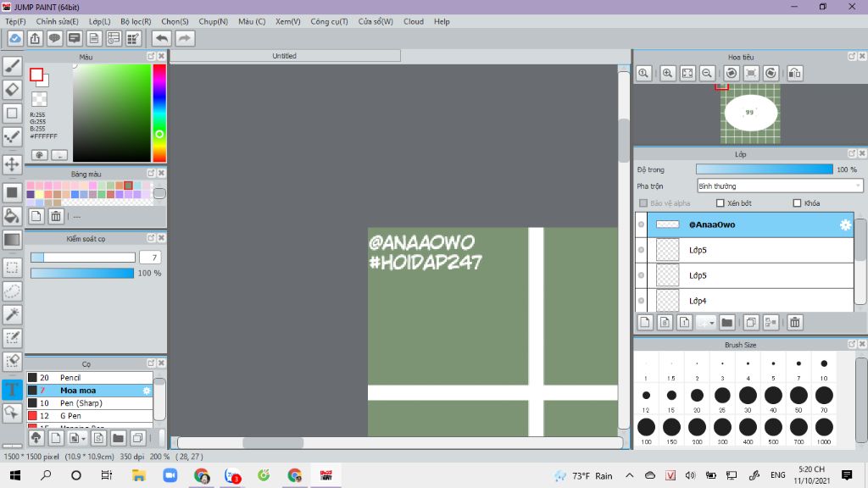The width and height of the screenshot is (868, 488).
Task: Toggle the Khóa (lock) checkbox
Action: (x=797, y=203)
